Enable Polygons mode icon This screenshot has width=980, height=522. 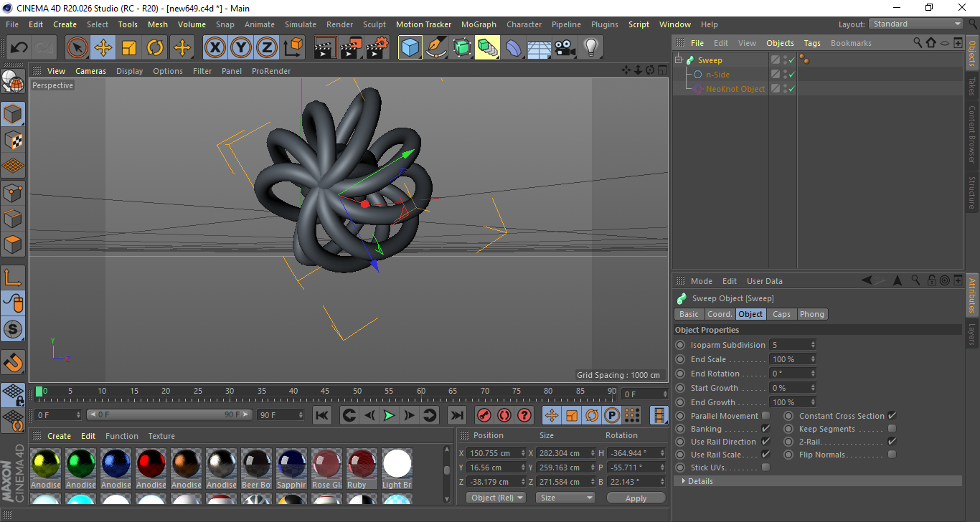point(13,244)
